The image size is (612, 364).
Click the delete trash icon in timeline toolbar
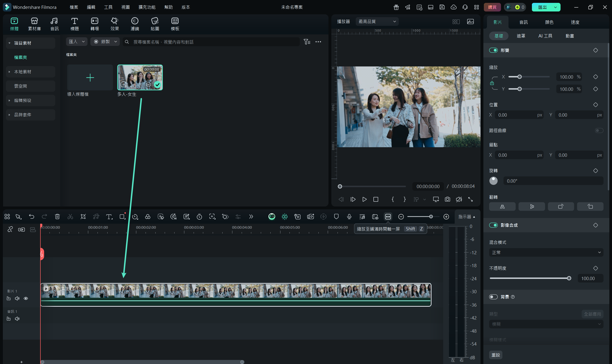pyautogui.click(x=57, y=217)
